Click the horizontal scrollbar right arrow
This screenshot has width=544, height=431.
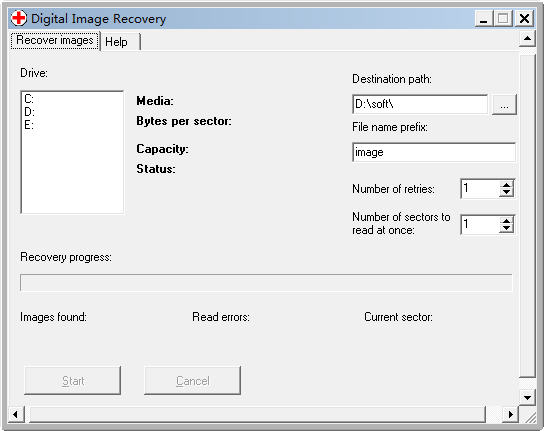(510, 414)
